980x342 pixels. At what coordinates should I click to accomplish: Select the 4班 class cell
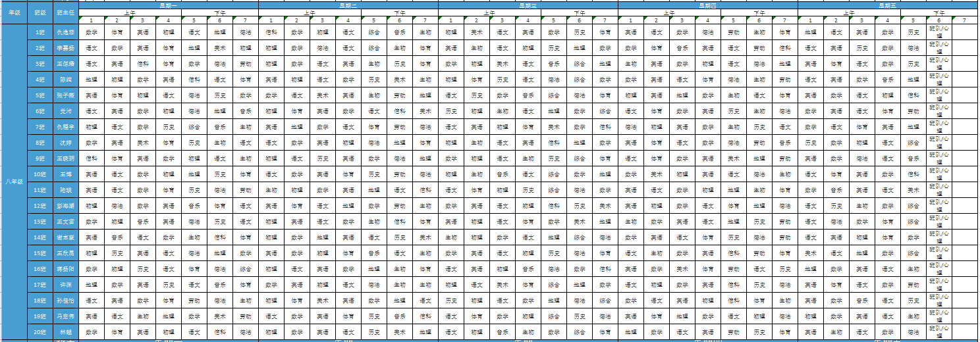point(40,79)
